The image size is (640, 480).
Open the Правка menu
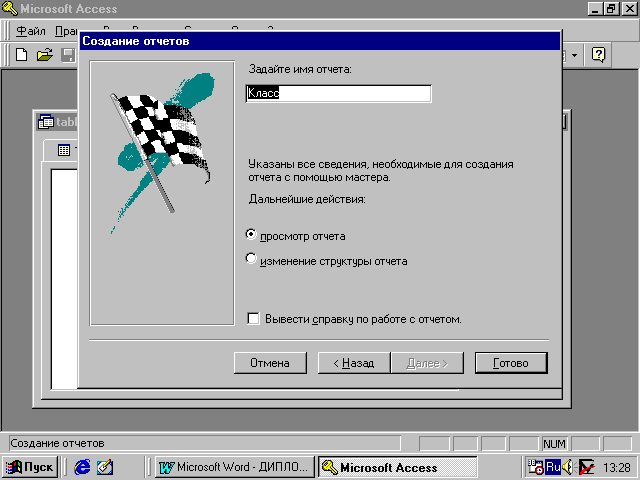[68, 31]
